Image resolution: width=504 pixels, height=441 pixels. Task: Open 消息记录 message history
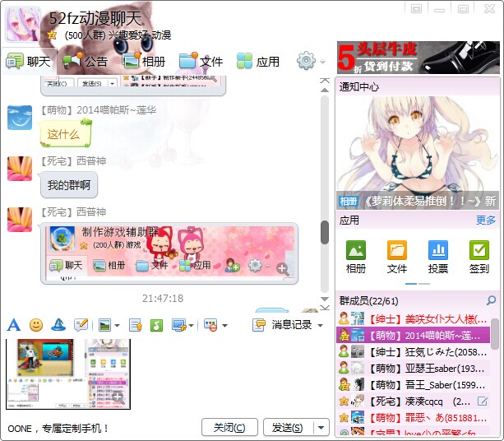pyautogui.click(x=282, y=325)
